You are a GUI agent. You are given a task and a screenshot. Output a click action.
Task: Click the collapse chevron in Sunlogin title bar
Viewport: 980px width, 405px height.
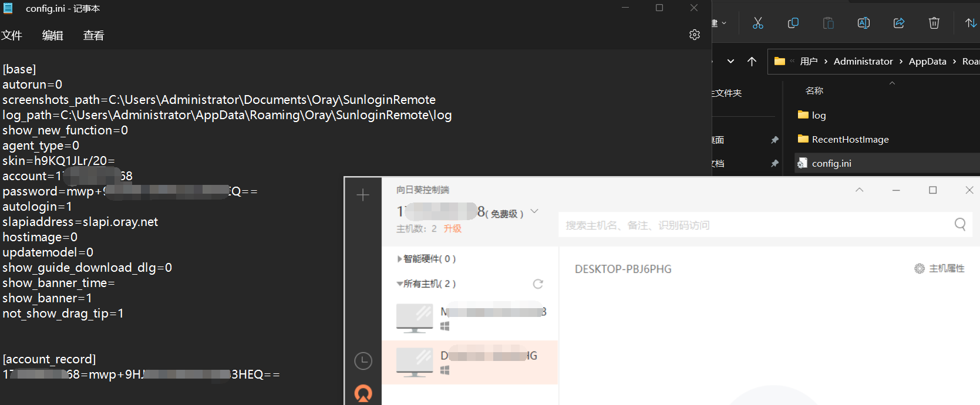[x=860, y=190]
